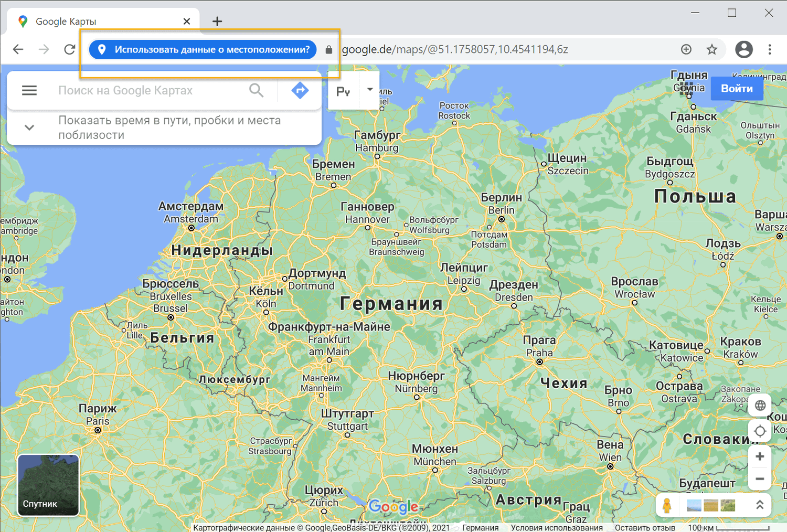Go back to the previous page

pyautogui.click(x=18, y=49)
